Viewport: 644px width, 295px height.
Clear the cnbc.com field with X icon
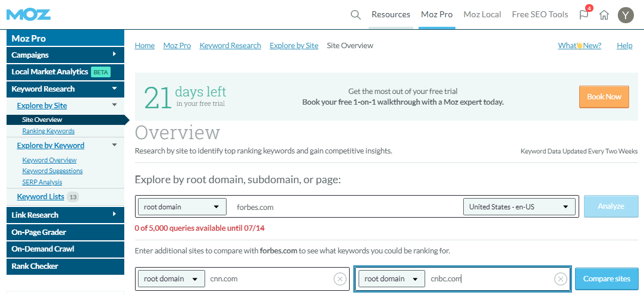point(561,279)
